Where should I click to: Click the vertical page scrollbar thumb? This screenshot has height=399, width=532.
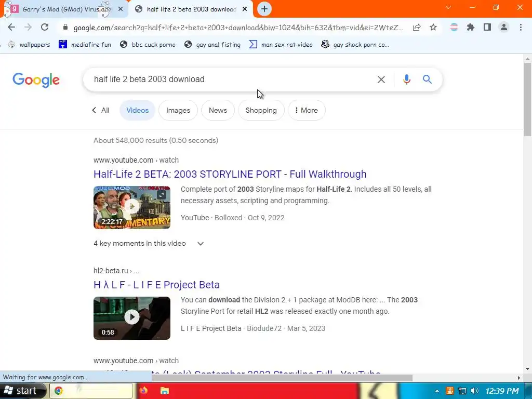[x=527, y=99]
